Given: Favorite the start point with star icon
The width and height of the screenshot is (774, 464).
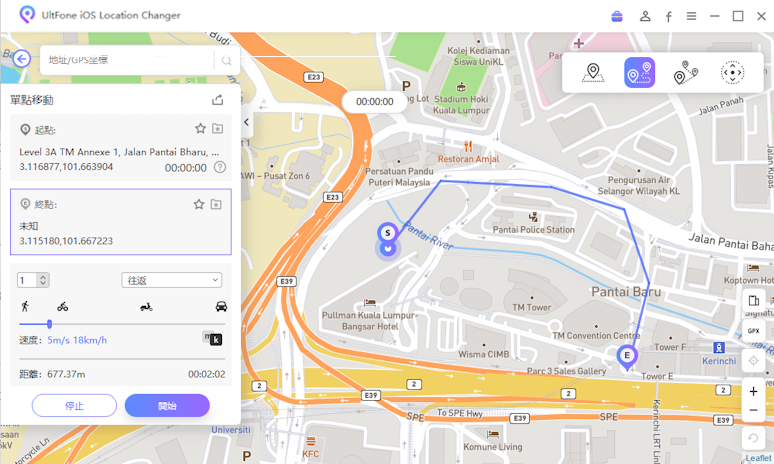Looking at the screenshot, I should 200,129.
